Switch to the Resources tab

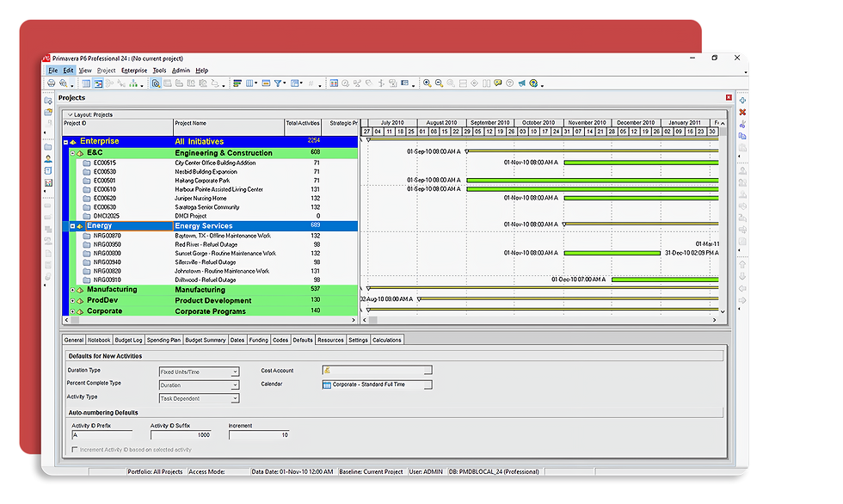330,340
